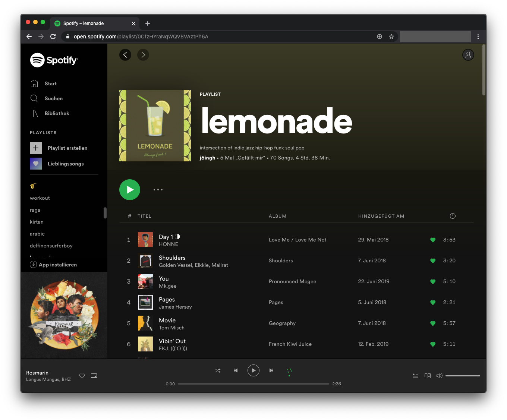Unlike Movie via green heart
This screenshot has width=507, height=420.
pyautogui.click(x=433, y=323)
